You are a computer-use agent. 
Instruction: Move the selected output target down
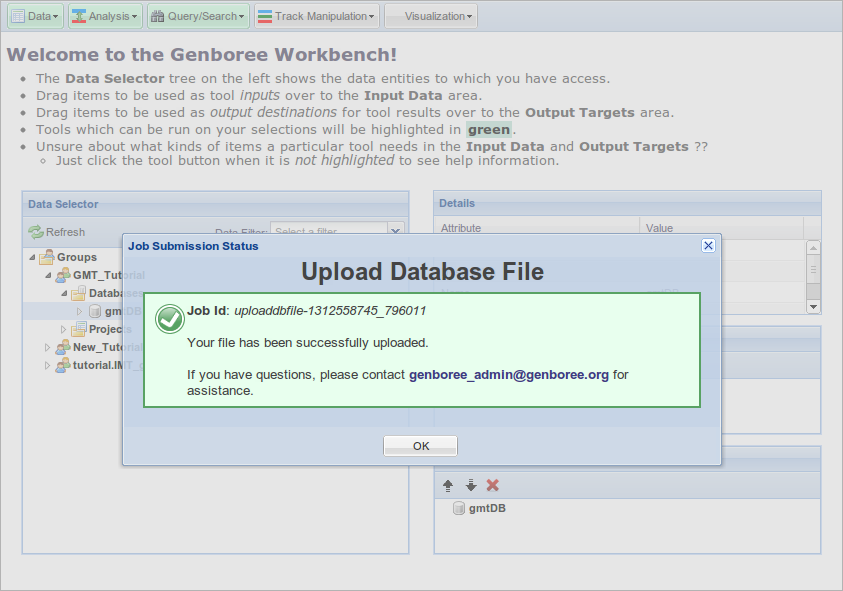(x=471, y=486)
